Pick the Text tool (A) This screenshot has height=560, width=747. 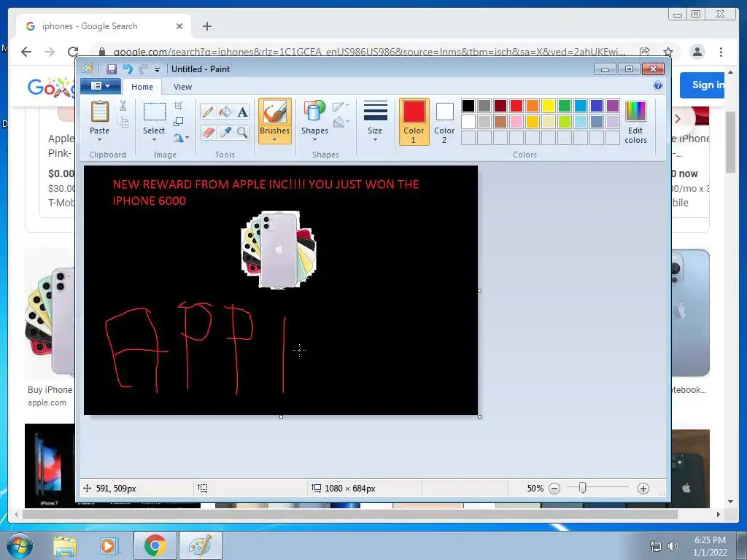coord(242,112)
